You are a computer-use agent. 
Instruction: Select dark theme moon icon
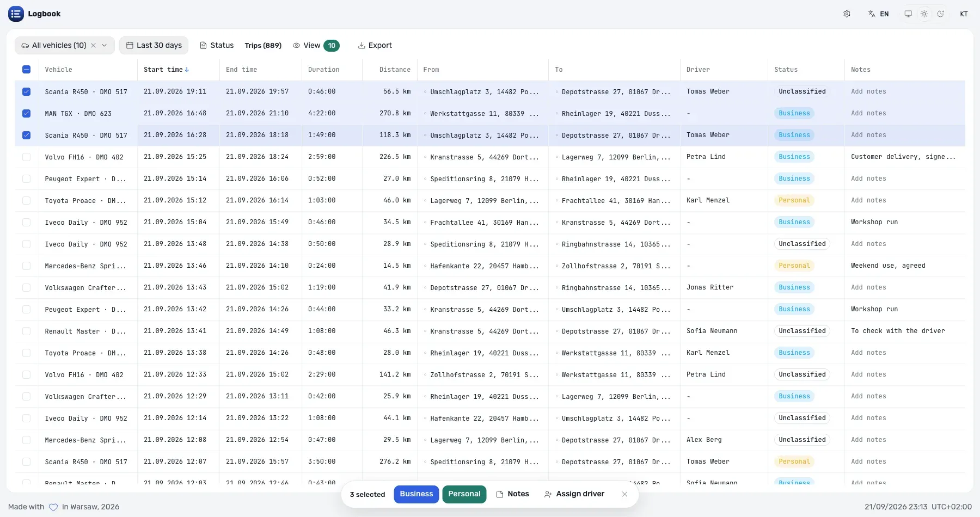pos(940,14)
